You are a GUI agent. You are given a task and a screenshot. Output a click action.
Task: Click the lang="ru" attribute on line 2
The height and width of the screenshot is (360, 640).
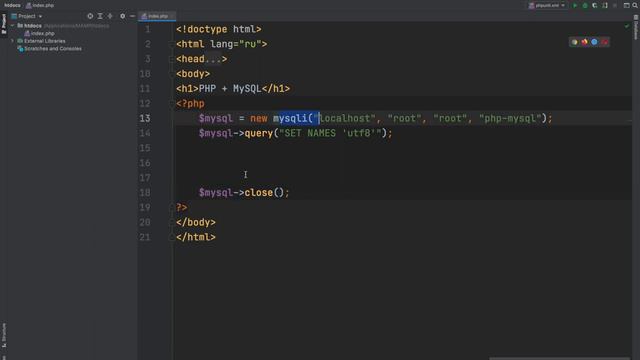236,44
